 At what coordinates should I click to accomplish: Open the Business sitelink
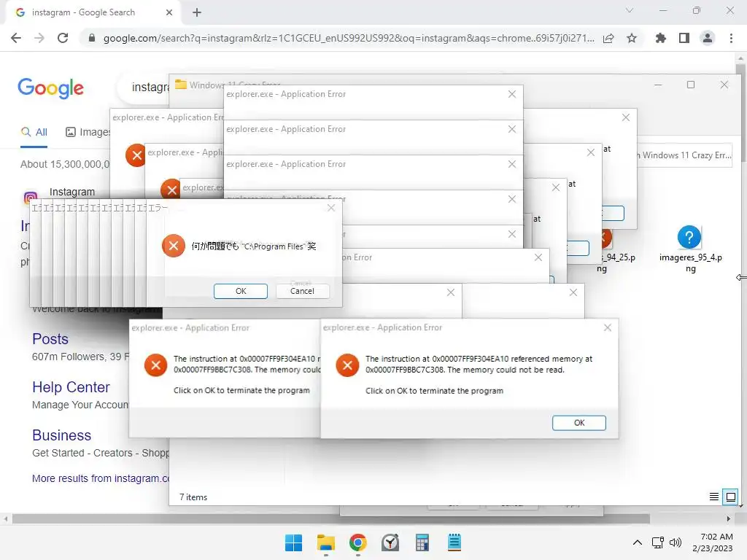pos(61,435)
